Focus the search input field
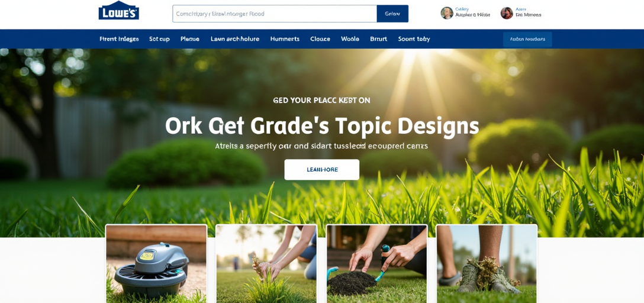644x303 pixels. pyautogui.click(x=275, y=14)
